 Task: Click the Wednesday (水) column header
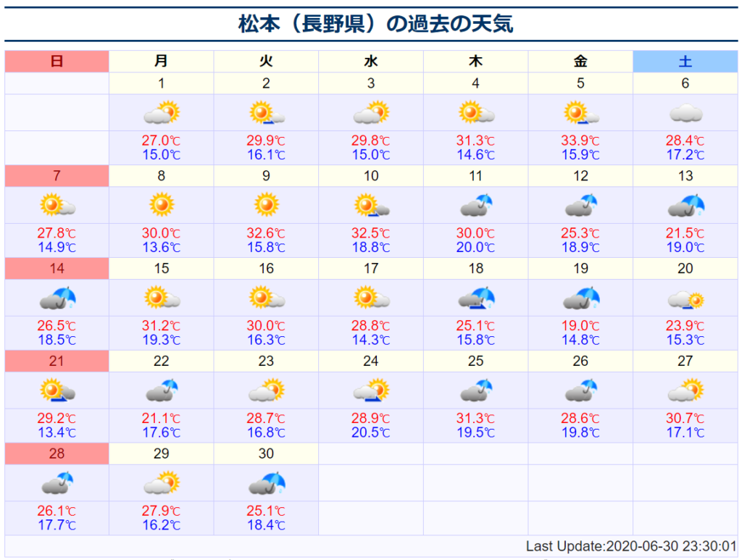[371, 62]
